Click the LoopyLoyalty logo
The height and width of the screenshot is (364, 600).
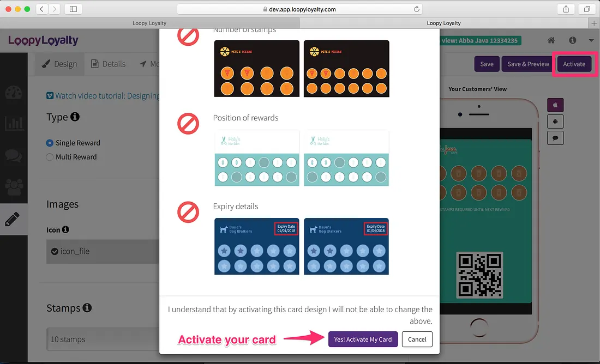pos(43,40)
